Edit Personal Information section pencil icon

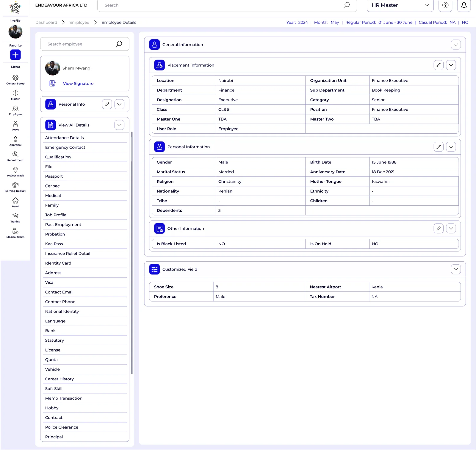(439, 147)
